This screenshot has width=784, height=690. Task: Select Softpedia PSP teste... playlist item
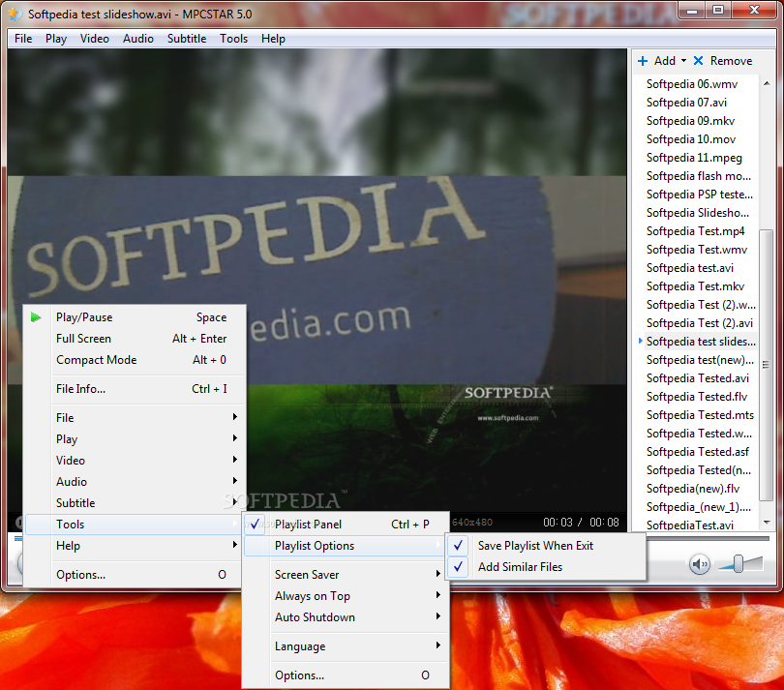click(699, 195)
